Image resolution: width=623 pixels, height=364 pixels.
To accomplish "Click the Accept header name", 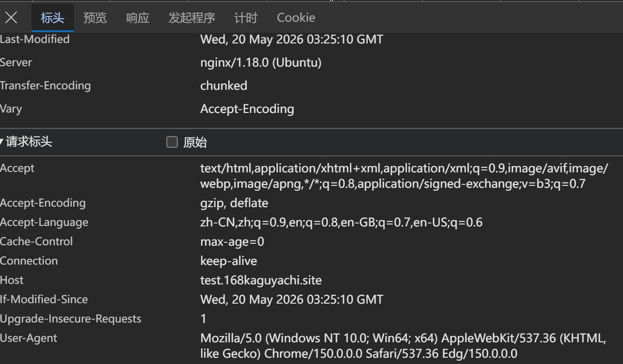I will [x=17, y=168].
